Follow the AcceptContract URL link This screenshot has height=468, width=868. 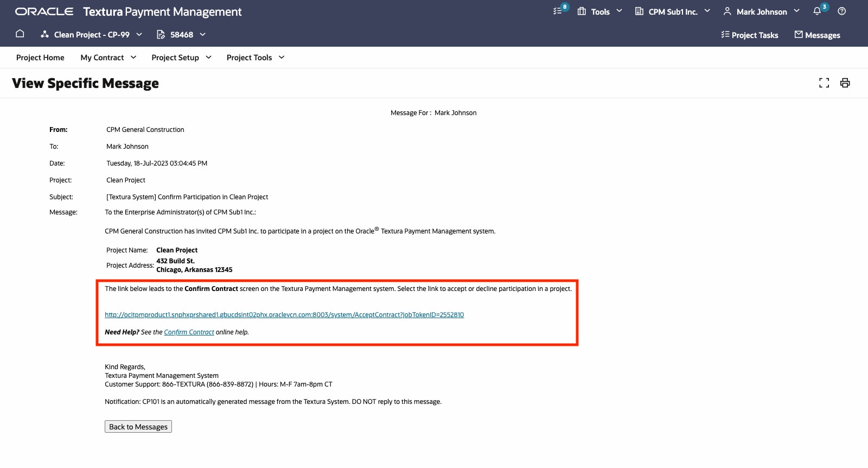click(284, 315)
